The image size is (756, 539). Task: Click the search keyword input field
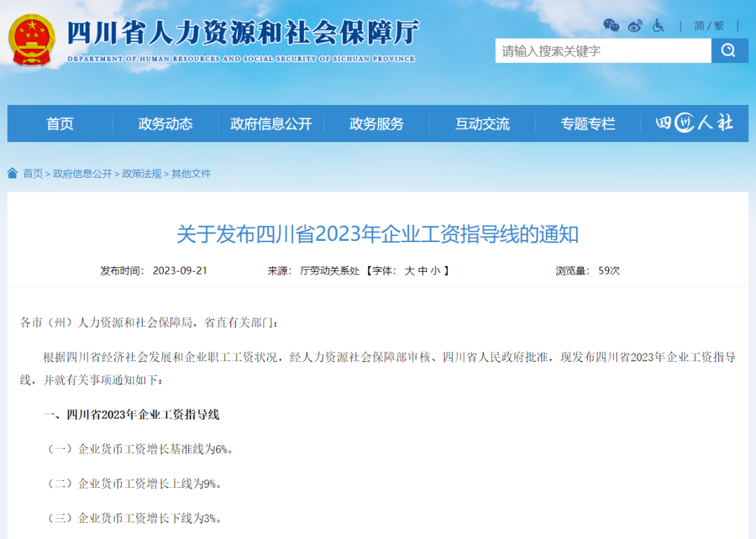click(x=603, y=50)
